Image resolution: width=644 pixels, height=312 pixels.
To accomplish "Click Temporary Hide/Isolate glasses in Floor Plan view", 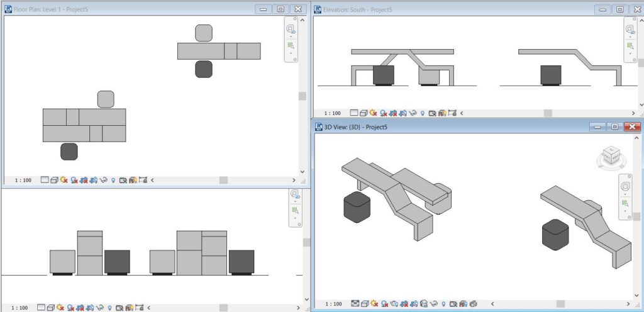I will (x=104, y=181).
